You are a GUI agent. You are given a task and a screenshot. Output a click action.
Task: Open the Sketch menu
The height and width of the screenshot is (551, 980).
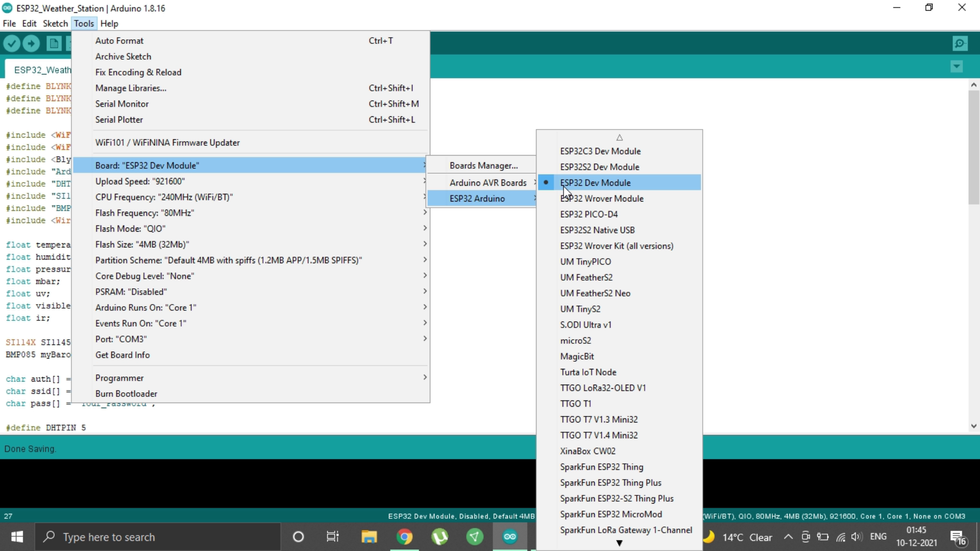(55, 23)
